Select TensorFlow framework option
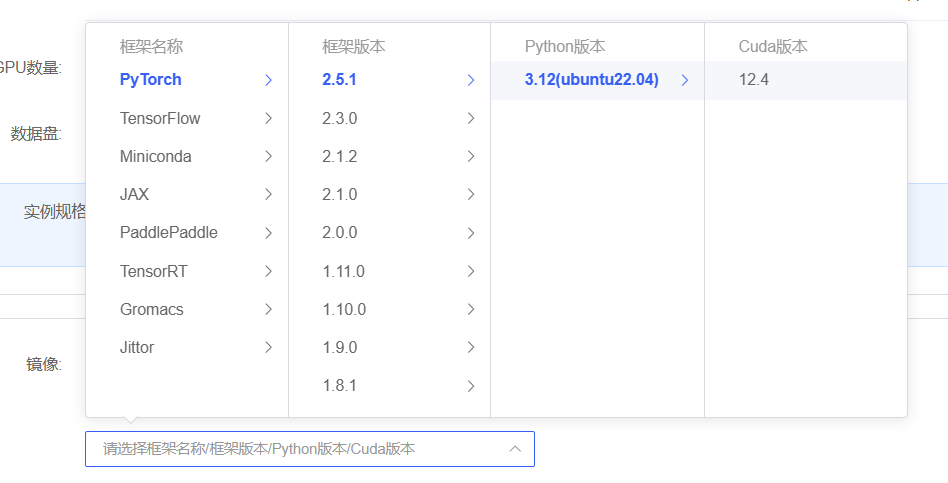This screenshot has width=948, height=483. [x=187, y=118]
